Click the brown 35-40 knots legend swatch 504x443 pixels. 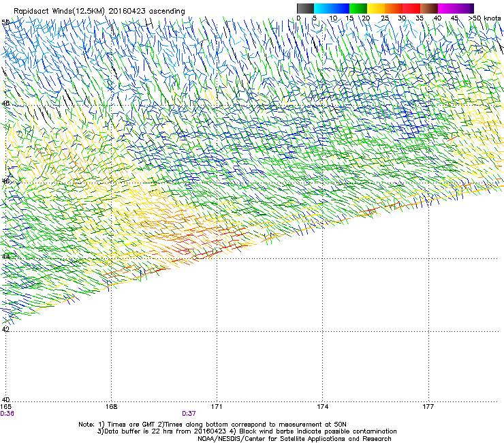(x=429, y=8)
